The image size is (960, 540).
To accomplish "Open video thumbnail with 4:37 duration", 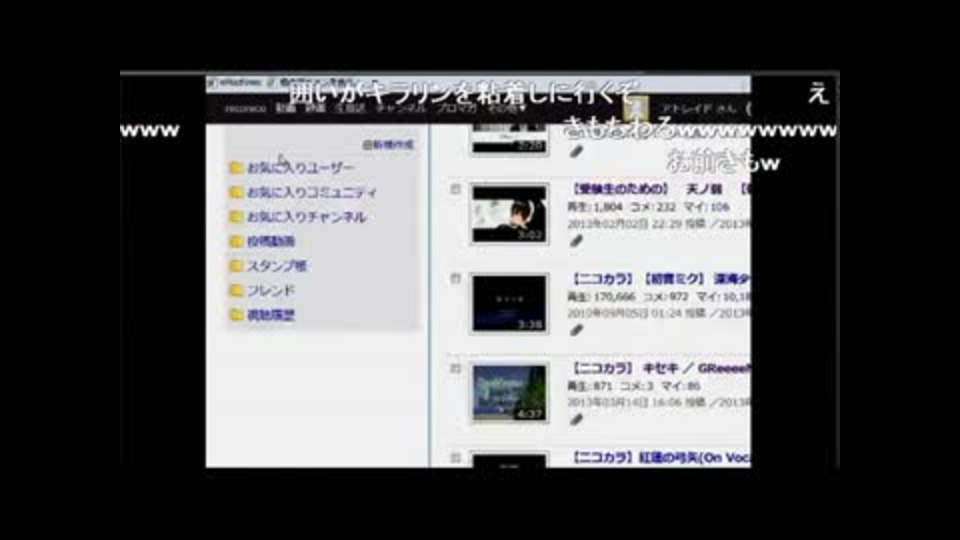I will click(x=509, y=393).
